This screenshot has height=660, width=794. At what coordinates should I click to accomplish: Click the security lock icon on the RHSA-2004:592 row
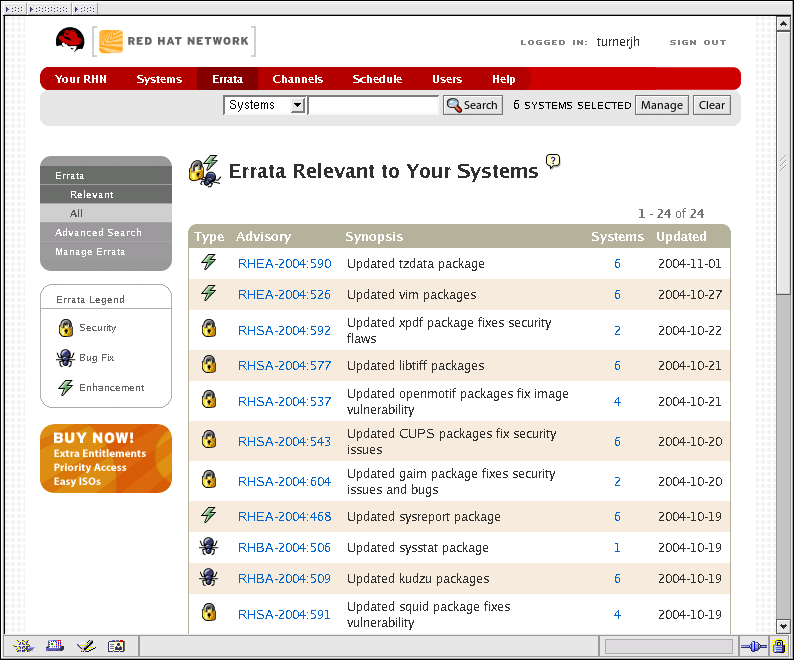pos(209,328)
